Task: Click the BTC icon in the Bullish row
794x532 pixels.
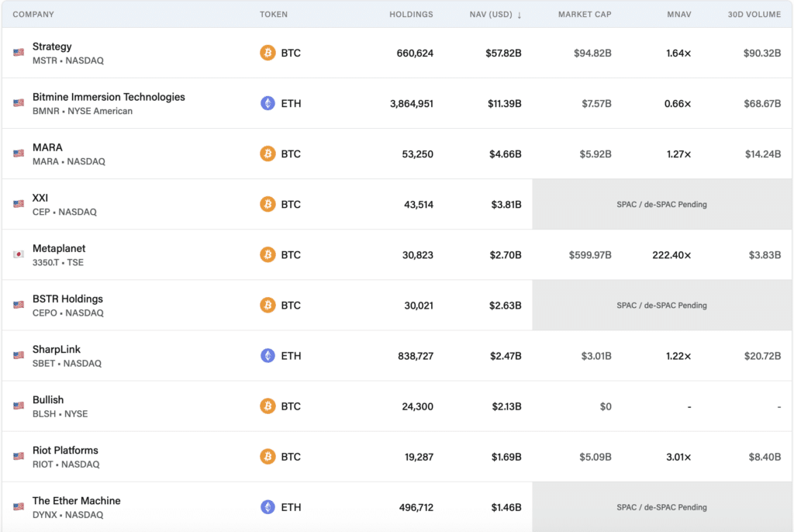Action: (x=267, y=406)
